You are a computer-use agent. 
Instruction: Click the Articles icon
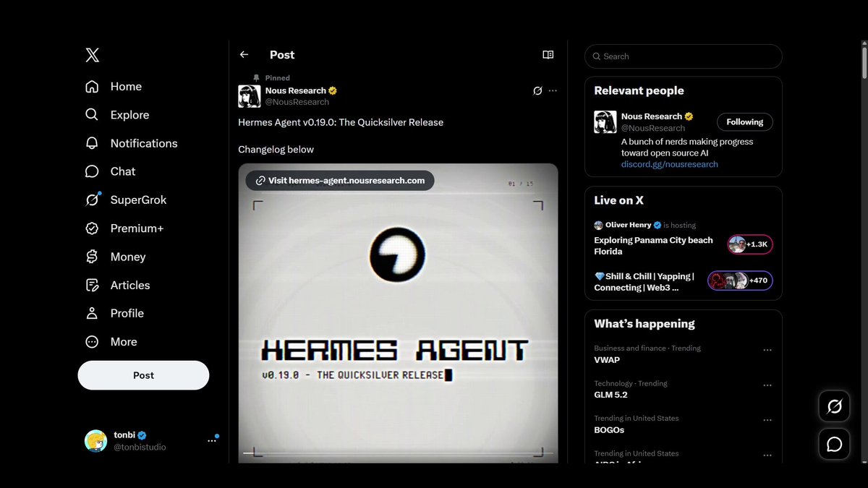coord(92,285)
